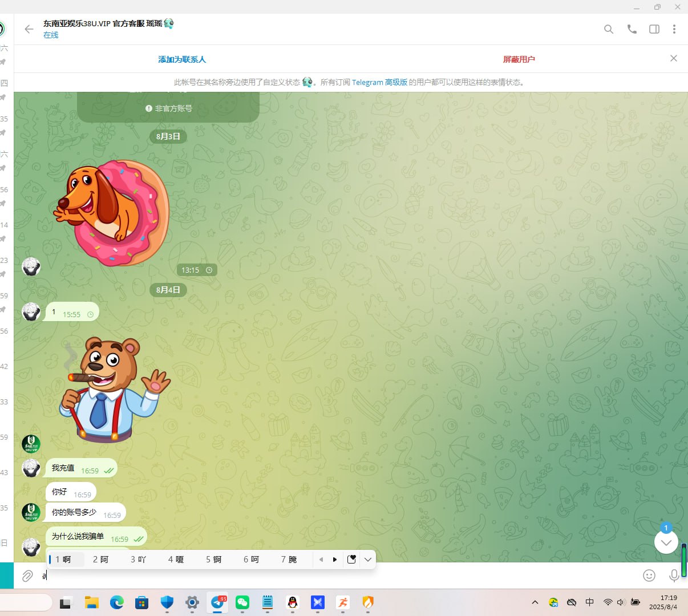The image size is (688, 616).
Task: Choose IME candidate 4 嗄
Action: (176, 560)
